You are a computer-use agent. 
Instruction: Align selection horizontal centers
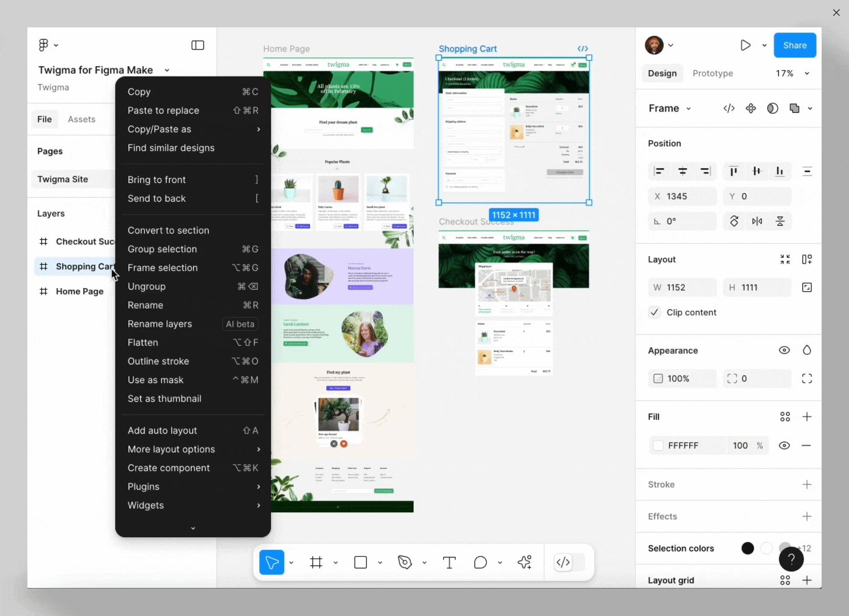pyautogui.click(x=682, y=171)
